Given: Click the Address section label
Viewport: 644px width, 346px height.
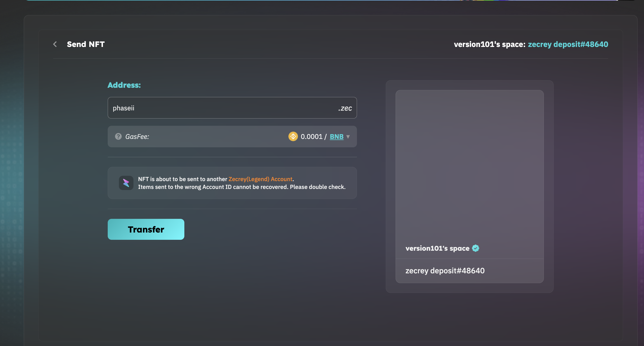Looking at the screenshot, I should click(x=124, y=85).
